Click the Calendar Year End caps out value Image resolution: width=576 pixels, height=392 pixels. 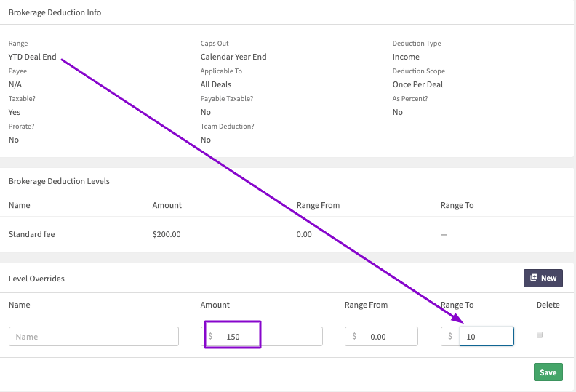click(x=233, y=57)
